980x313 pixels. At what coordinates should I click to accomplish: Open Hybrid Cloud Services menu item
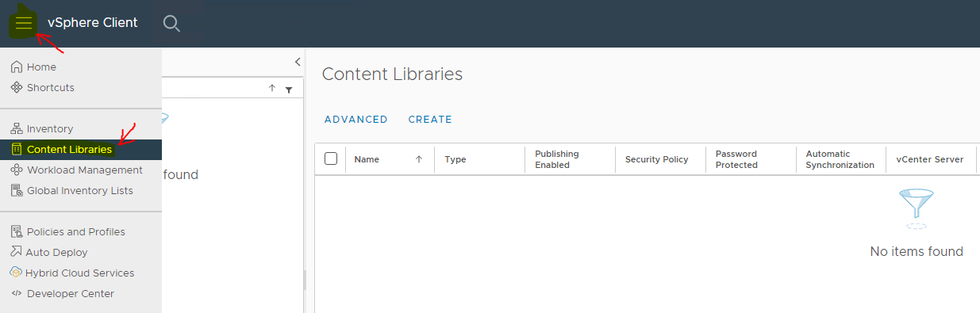click(79, 273)
